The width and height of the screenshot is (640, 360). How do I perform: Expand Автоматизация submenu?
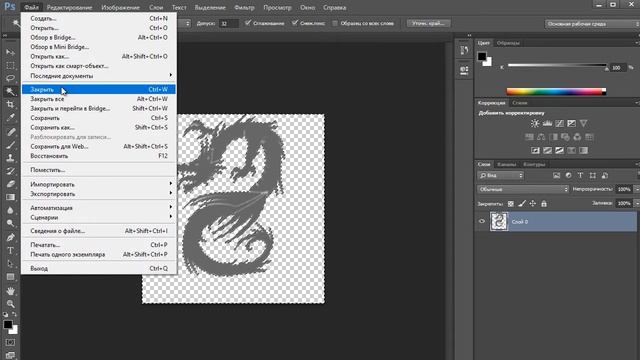(99, 208)
